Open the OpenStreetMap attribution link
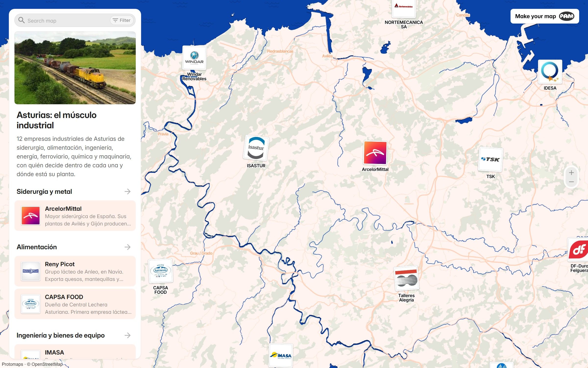The width and height of the screenshot is (588, 368). tap(47, 364)
